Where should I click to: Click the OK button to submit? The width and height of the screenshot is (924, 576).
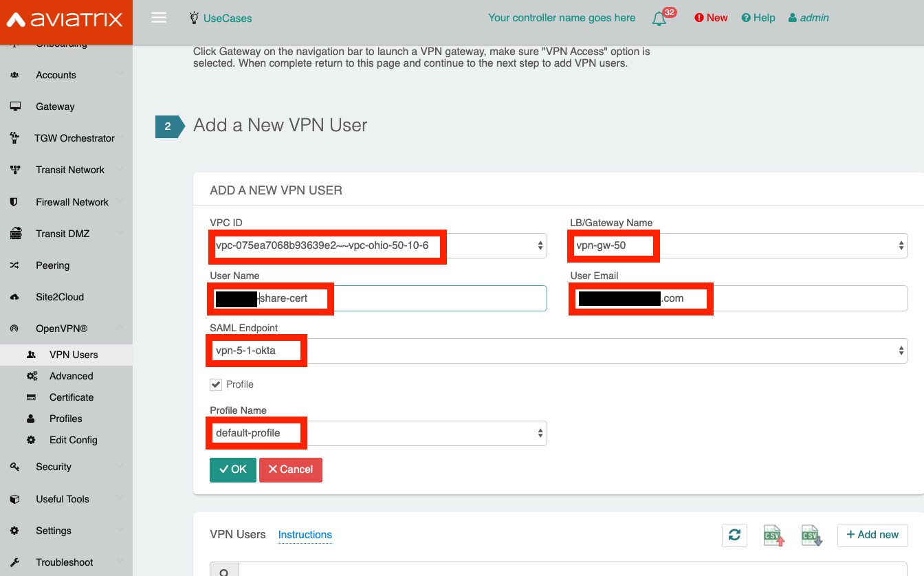click(x=232, y=469)
